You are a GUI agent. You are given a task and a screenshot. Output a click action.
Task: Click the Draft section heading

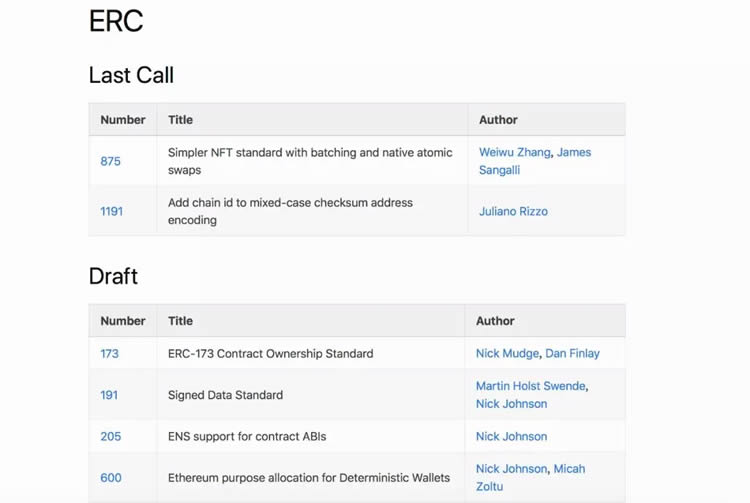pyautogui.click(x=113, y=276)
